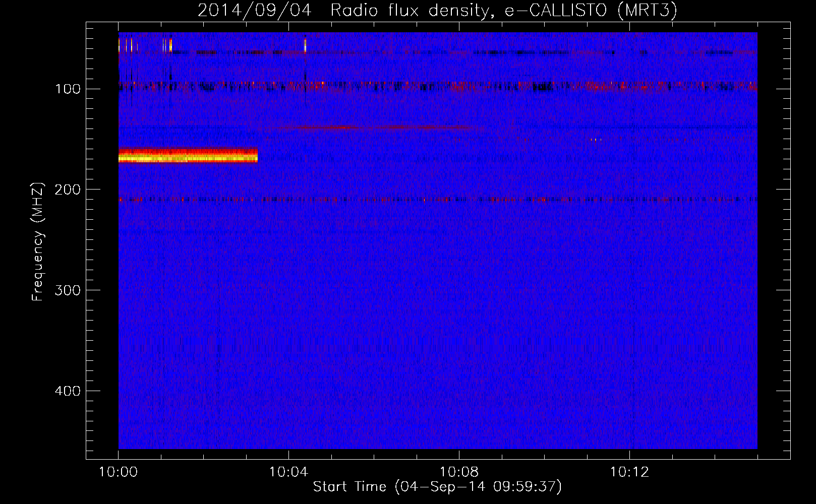Click the 100 frequency tick label

(68, 89)
